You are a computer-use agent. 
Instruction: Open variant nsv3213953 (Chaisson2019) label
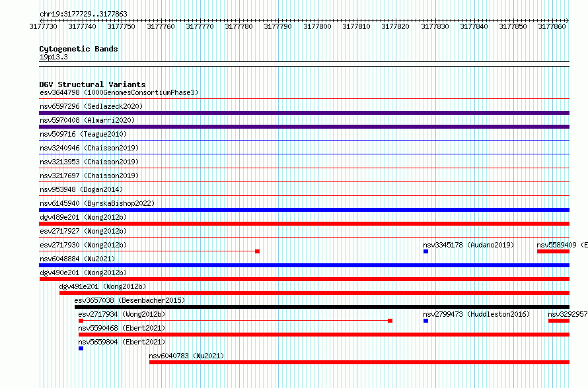tap(89, 162)
